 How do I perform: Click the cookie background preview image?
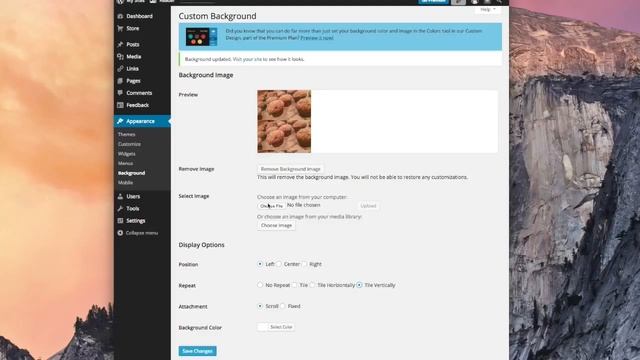pos(284,121)
